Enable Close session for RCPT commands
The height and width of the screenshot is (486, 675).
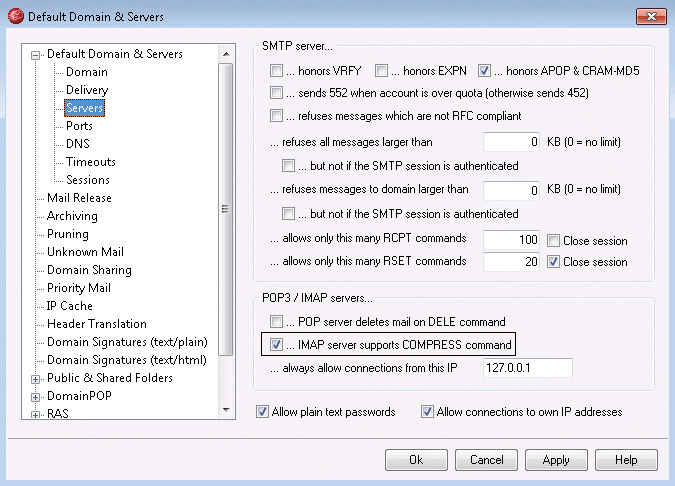(x=553, y=240)
